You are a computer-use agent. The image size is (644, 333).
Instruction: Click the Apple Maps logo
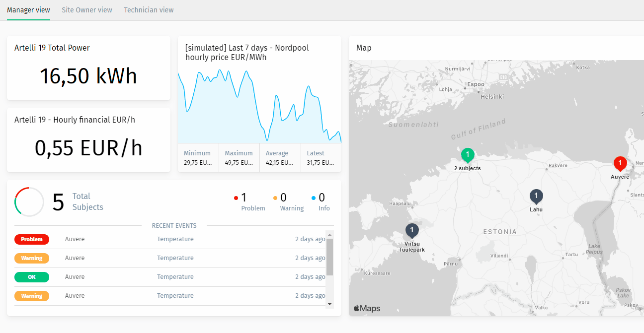(x=366, y=308)
